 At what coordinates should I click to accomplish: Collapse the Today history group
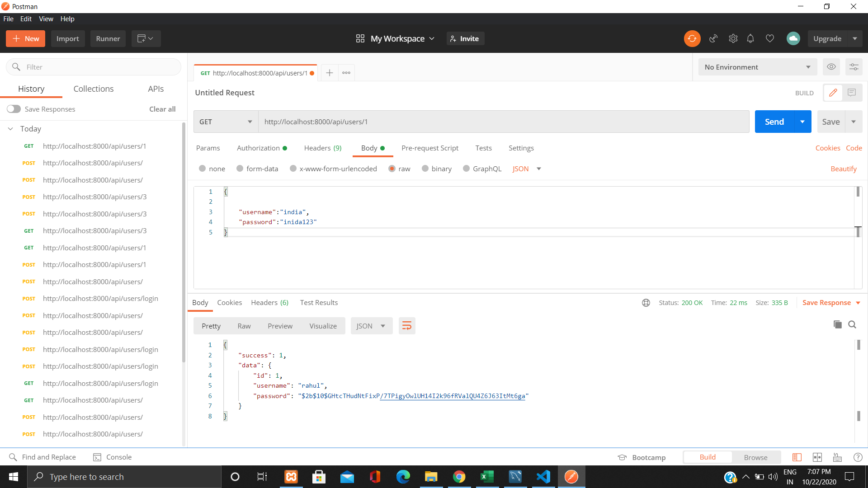[x=10, y=129]
